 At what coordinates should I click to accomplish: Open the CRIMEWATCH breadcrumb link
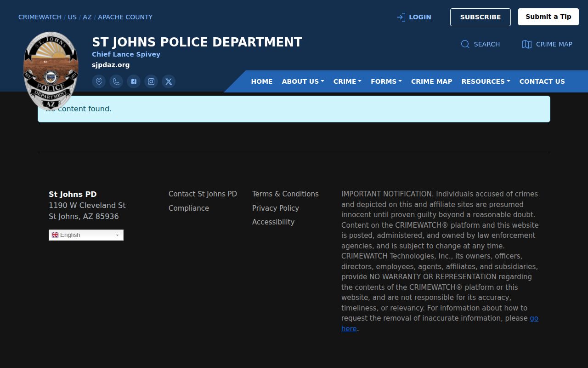point(40,17)
